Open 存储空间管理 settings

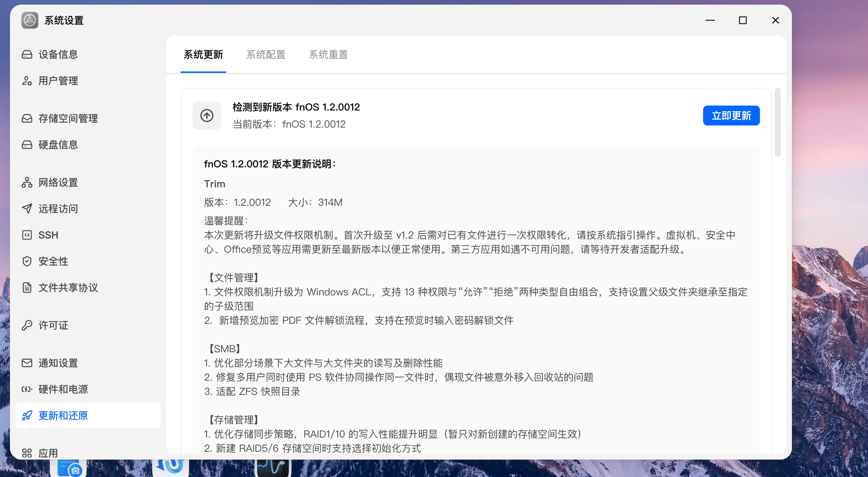(88, 118)
